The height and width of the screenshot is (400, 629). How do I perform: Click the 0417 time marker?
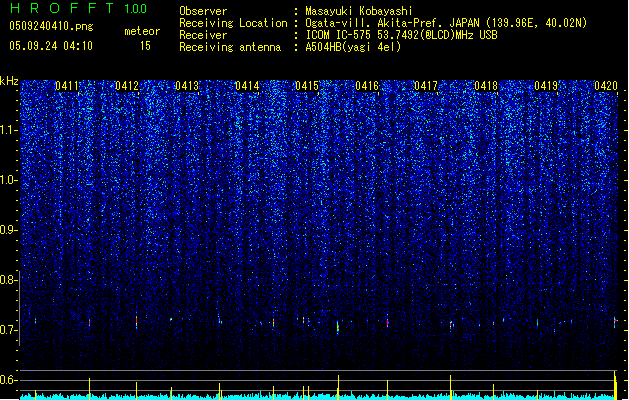[x=426, y=86]
